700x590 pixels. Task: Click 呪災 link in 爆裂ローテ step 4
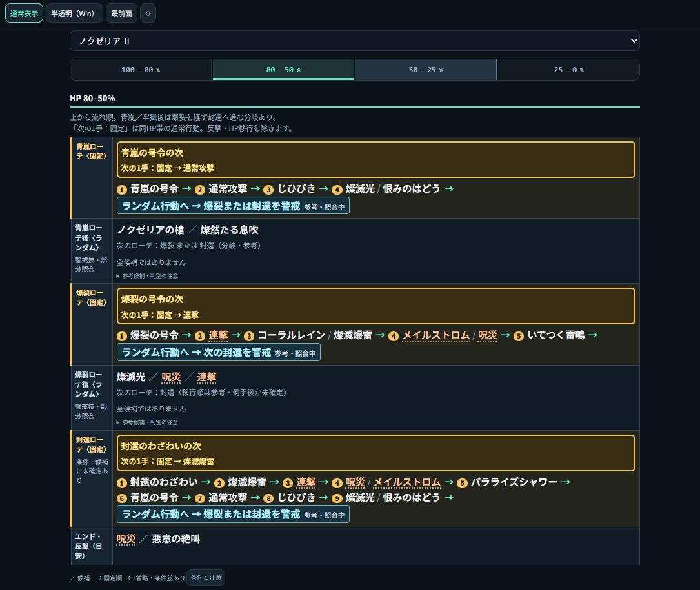pos(488,335)
